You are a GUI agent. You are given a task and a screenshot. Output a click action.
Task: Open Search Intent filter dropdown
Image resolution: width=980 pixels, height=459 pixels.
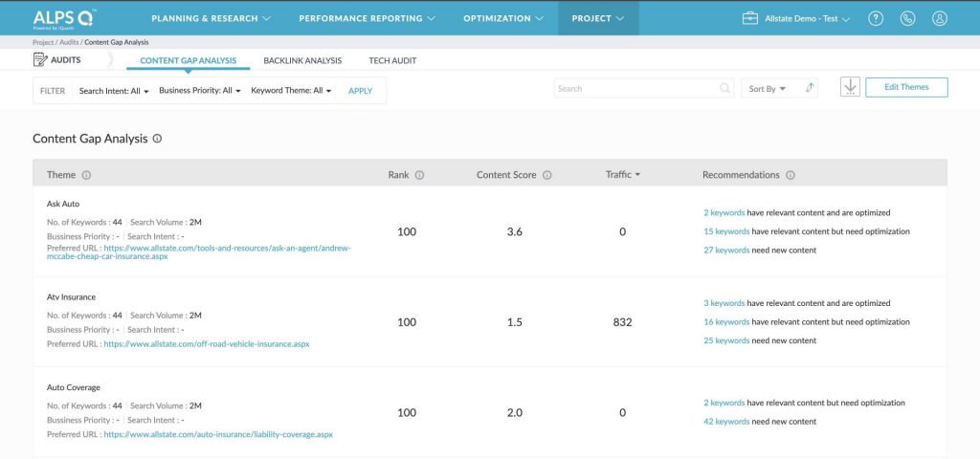point(114,91)
